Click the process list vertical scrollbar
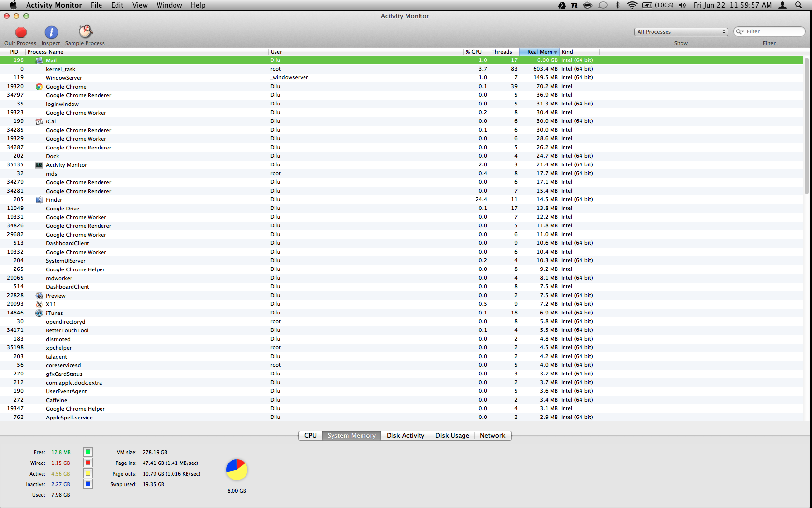 click(x=806, y=126)
